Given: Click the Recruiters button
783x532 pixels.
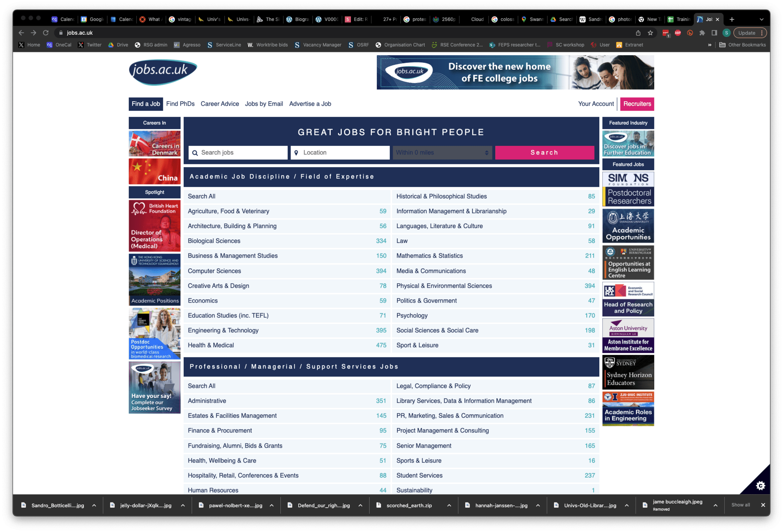Looking at the screenshot, I should pyautogui.click(x=637, y=104).
